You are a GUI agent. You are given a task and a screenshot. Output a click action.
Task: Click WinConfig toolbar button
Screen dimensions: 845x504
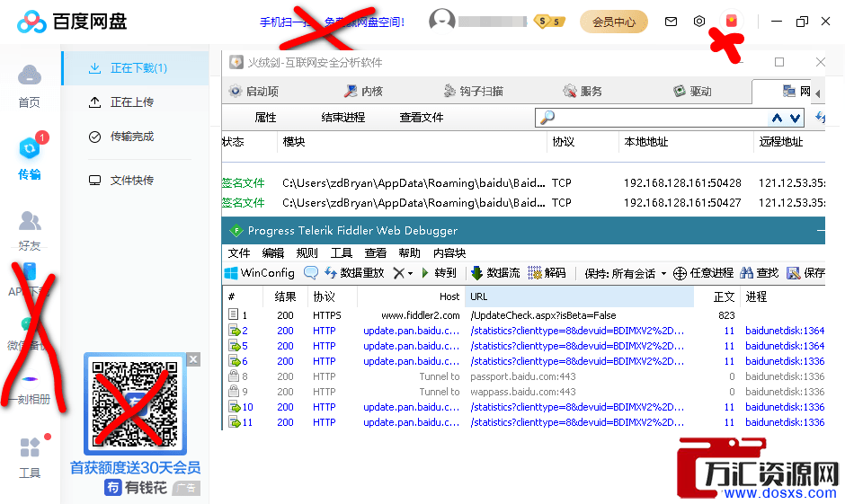coord(259,273)
